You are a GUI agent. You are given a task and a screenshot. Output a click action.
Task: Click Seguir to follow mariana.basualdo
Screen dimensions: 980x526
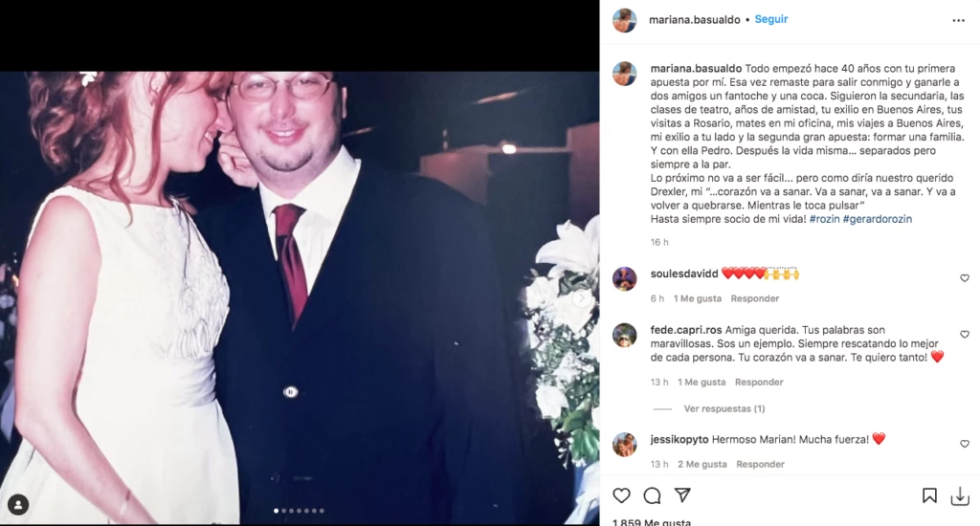point(770,19)
